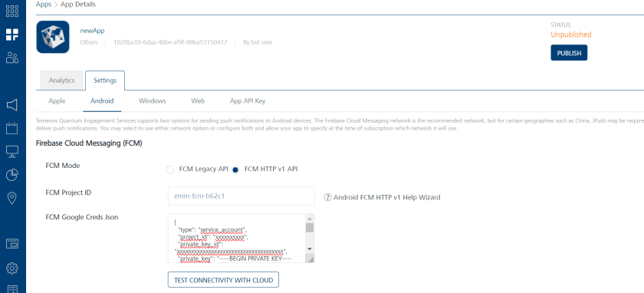Click TEST CONNECTIVITY WITH CLOUD button
This screenshot has width=644, height=293.
pyautogui.click(x=223, y=280)
